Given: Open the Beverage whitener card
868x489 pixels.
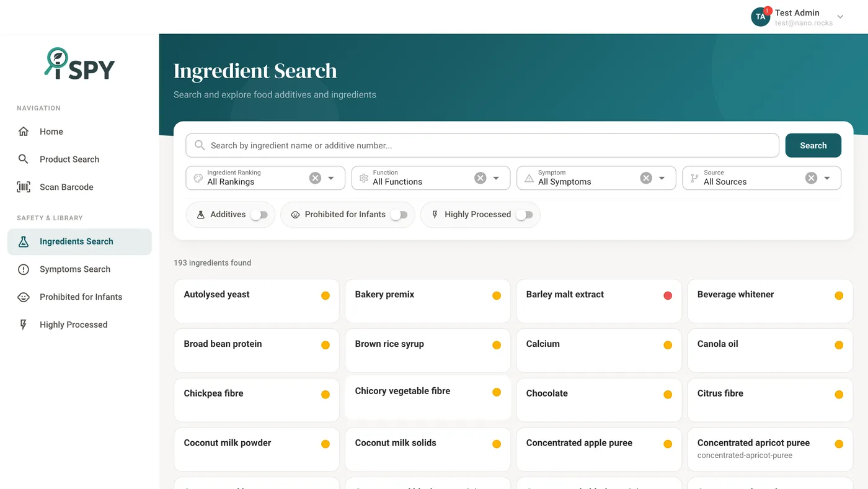Looking at the screenshot, I should pyautogui.click(x=770, y=301).
